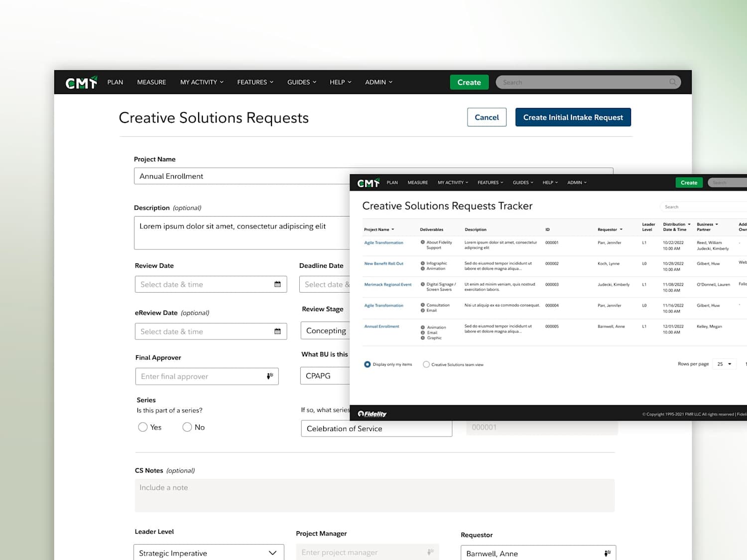
Task: Open MY ACTIVITY in the Tracker window
Action: pos(453,183)
